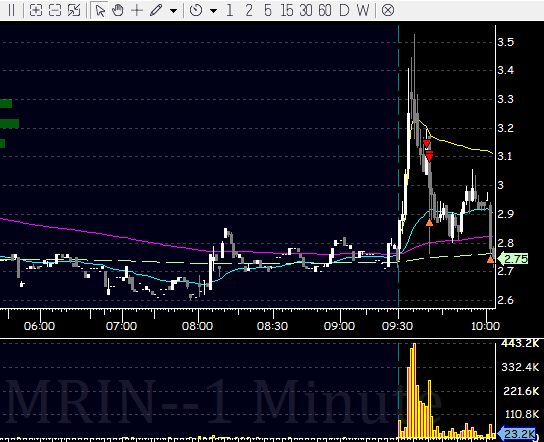Click the zoom fit/reset icon

pos(74,10)
